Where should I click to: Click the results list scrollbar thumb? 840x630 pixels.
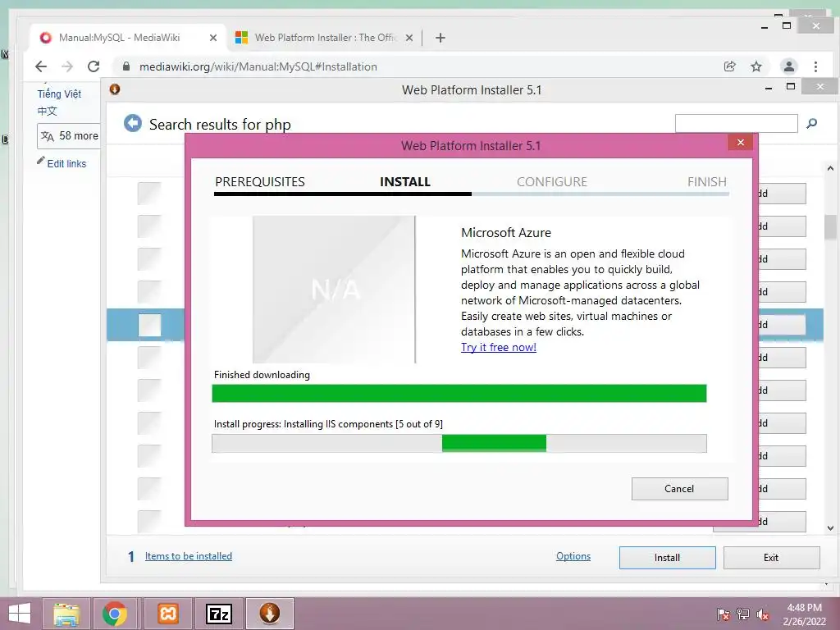(830, 226)
